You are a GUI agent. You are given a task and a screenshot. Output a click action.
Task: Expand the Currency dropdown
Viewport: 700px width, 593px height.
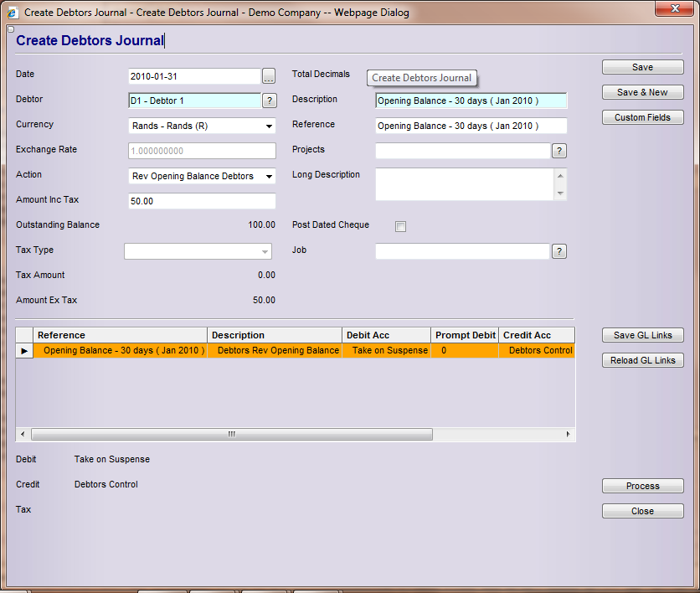click(269, 126)
